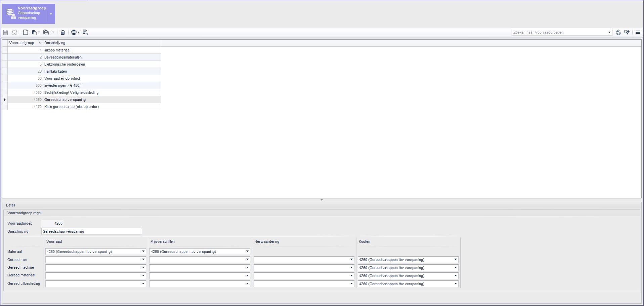Screen dimensions: 644x306
Task: Click the Refresh icon next to search box
Action: pyautogui.click(x=618, y=32)
